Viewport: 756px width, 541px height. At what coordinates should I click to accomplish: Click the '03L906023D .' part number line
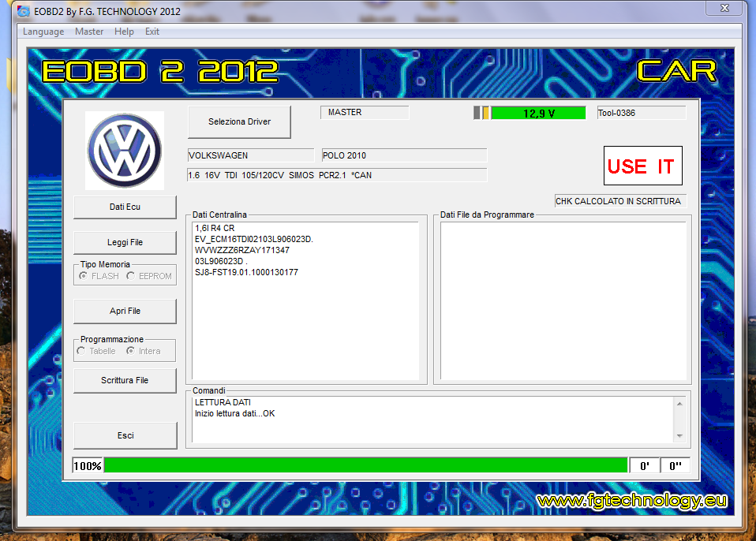click(221, 262)
